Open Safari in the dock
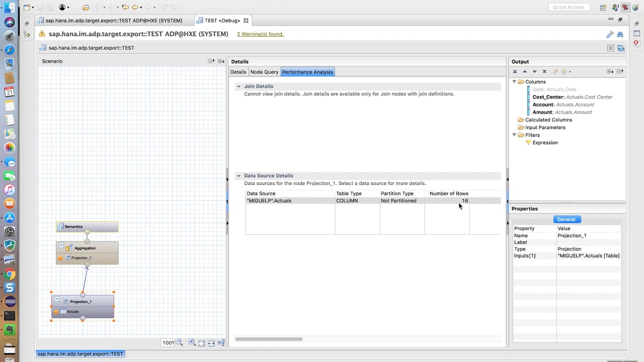Viewport: 644px width, 362px height. [9, 50]
